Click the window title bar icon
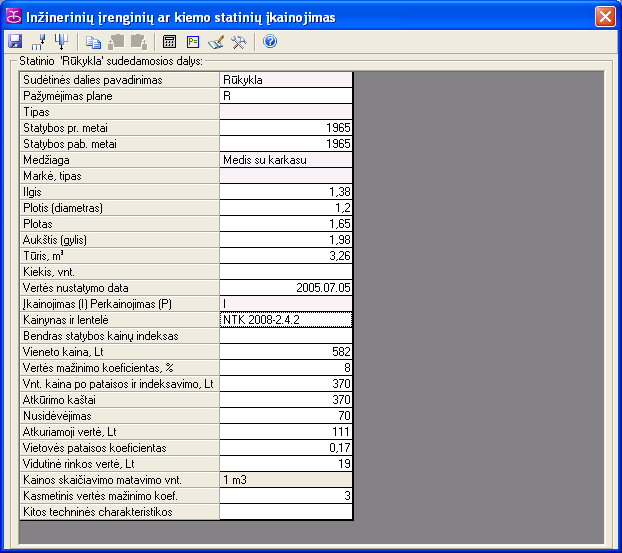Image resolution: width=622 pixels, height=553 pixels. [x=13, y=17]
